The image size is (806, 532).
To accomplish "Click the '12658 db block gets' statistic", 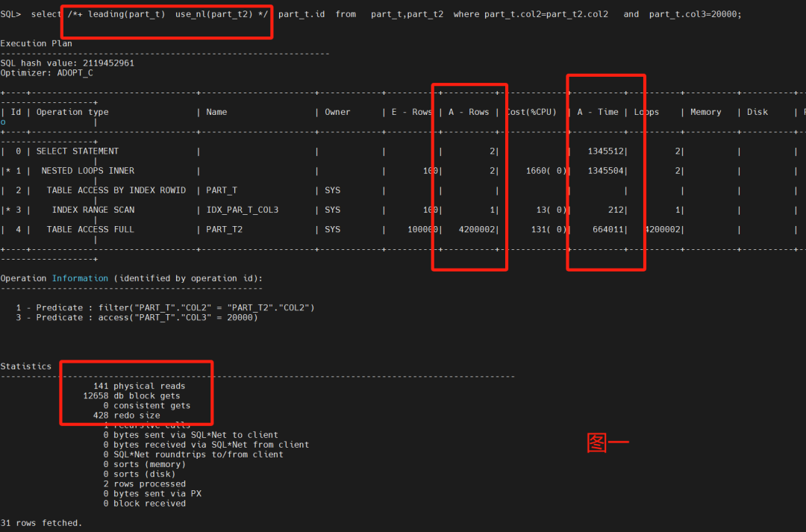I will 131,395.
